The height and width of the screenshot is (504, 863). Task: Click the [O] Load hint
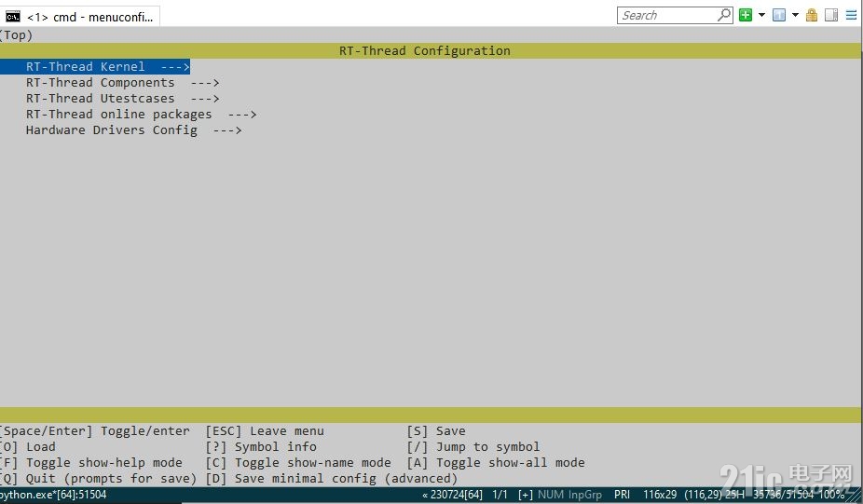tap(28, 447)
